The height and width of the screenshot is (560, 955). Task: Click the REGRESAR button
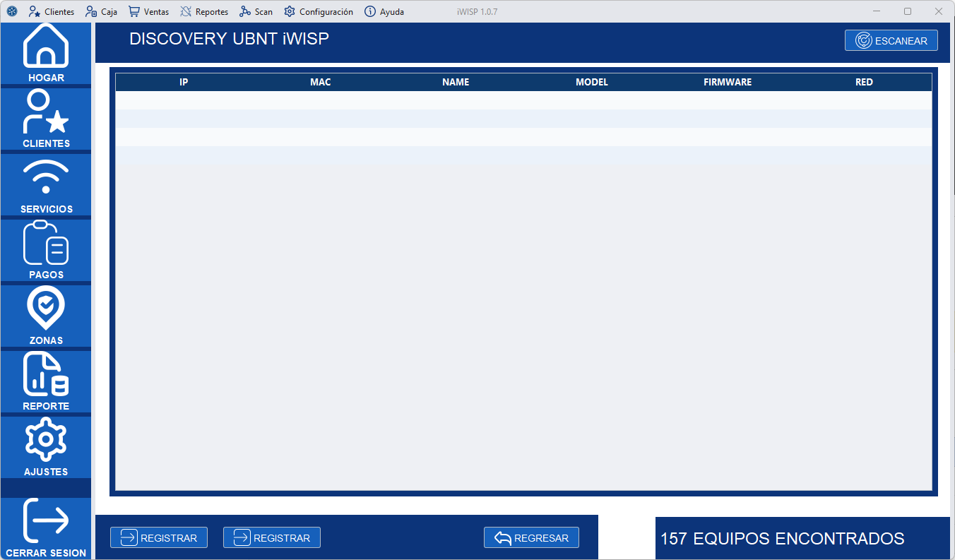(531, 537)
